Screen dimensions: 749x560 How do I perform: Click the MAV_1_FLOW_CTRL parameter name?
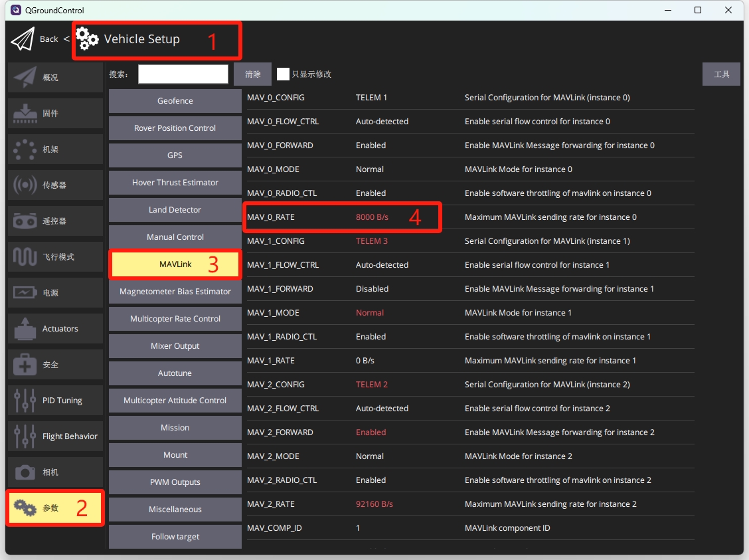coord(283,264)
